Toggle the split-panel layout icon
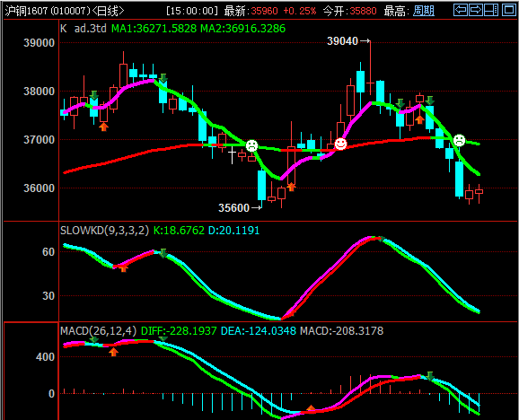This screenshot has width=519, height=420. point(491,10)
